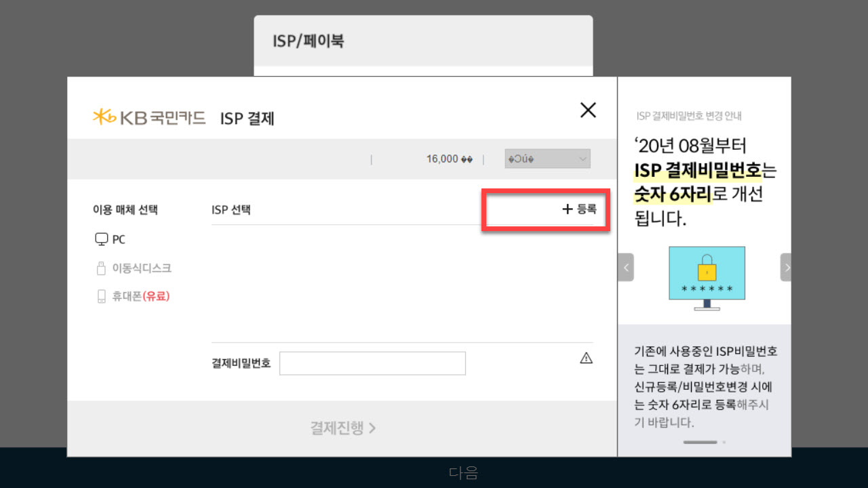This screenshot has height=488, width=868.
Task: Go to next banner slide arrow
Action: click(786, 267)
